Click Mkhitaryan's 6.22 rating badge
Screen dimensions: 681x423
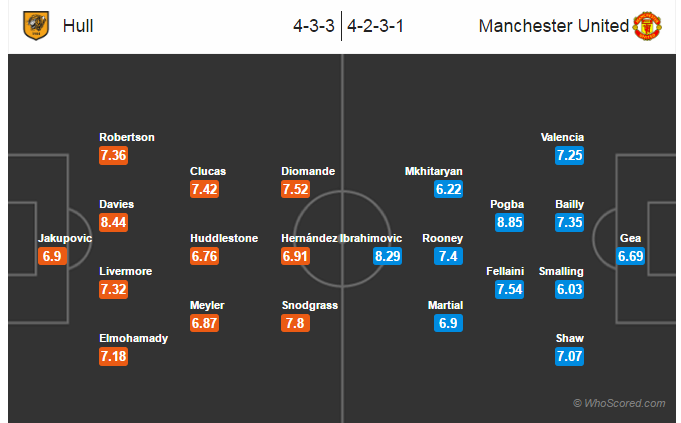pyautogui.click(x=449, y=189)
